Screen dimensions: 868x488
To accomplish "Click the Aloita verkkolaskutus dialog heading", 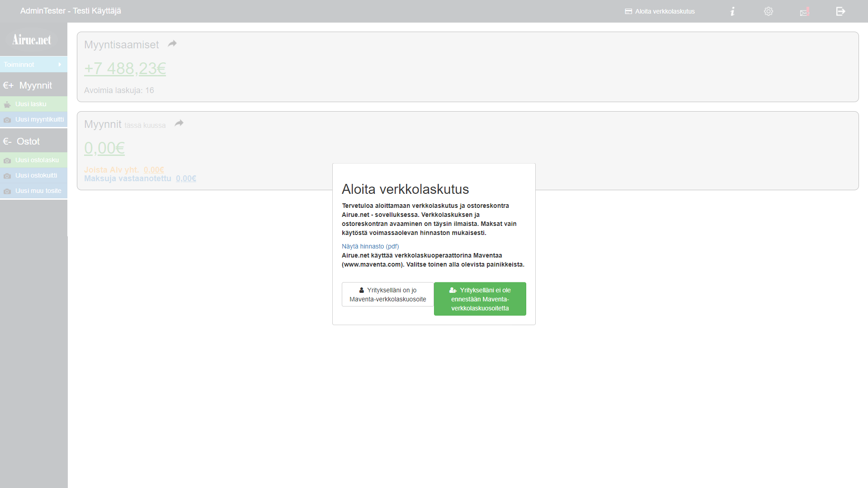I will point(406,189).
